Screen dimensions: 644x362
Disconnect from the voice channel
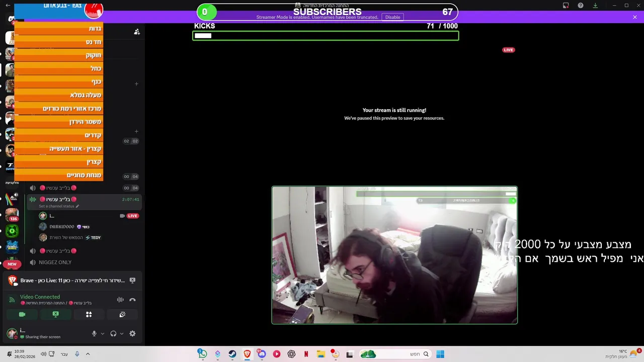point(132,300)
